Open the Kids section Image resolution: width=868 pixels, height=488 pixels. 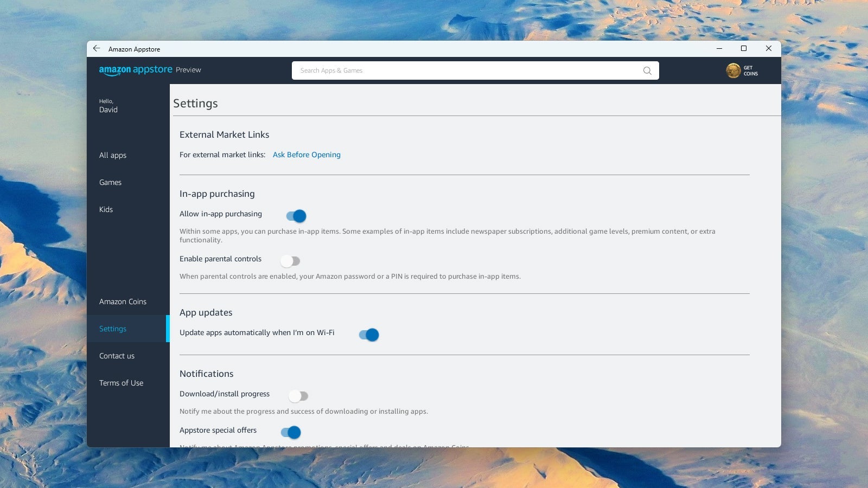point(106,209)
